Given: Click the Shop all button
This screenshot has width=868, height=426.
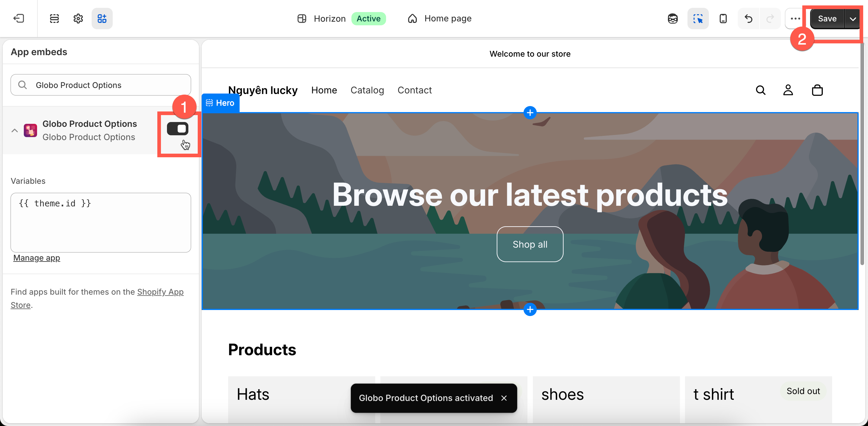Looking at the screenshot, I should coord(530,244).
